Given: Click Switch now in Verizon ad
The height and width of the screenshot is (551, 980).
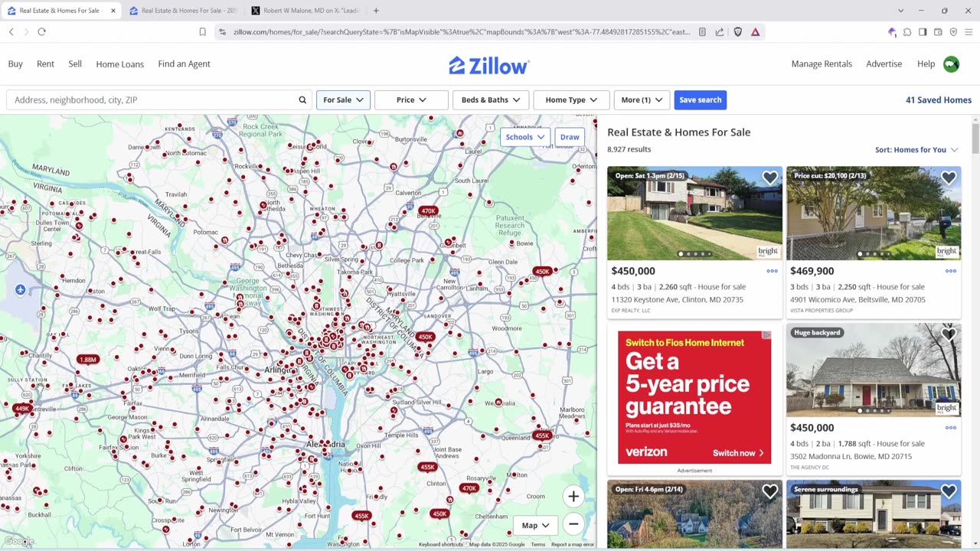Looking at the screenshot, I should coord(738,453).
